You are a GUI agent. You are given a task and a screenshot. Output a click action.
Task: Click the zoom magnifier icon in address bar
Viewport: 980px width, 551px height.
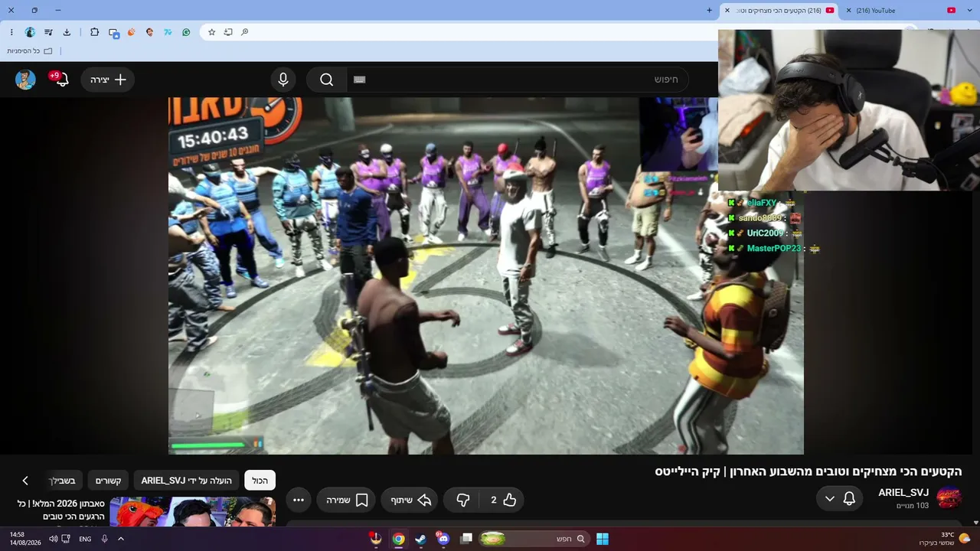(245, 32)
